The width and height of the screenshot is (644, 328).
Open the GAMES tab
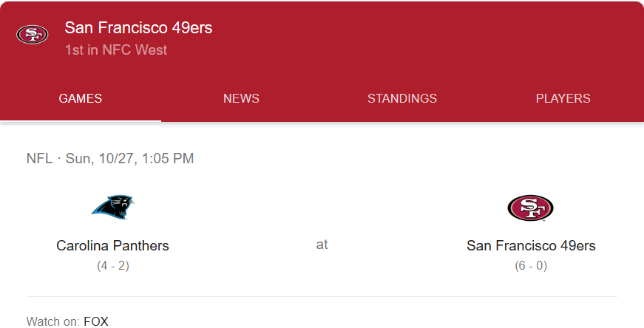81,98
